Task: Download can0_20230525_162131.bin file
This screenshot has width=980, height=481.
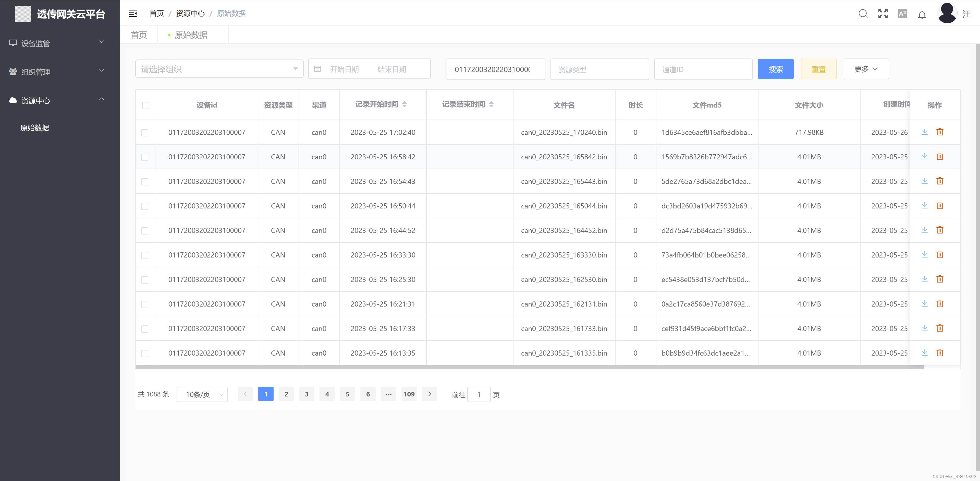Action: (x=924, y=303)
